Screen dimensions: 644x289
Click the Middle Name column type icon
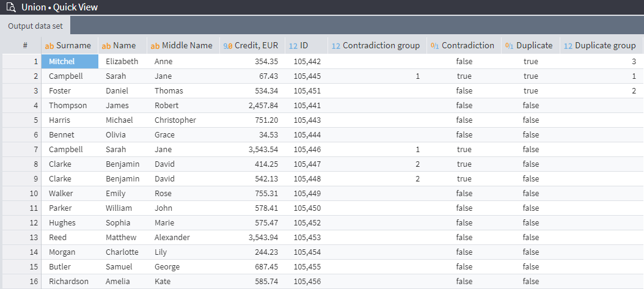click(155, 46)
